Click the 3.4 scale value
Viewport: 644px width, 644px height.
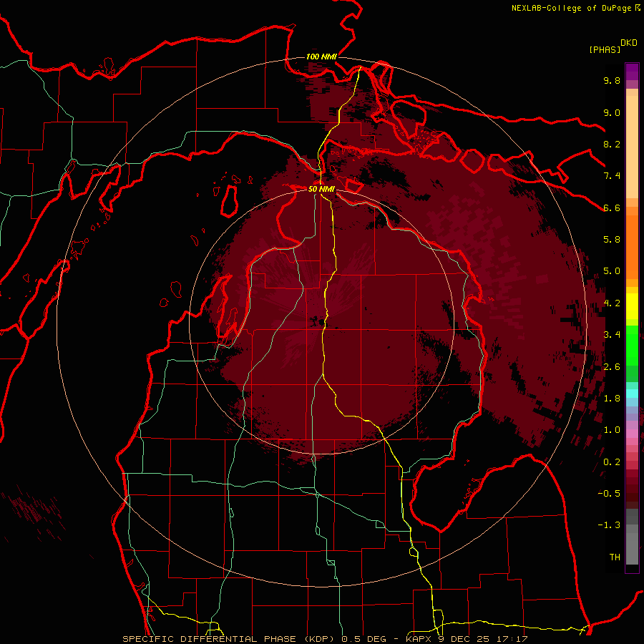[x=612, y=335]
